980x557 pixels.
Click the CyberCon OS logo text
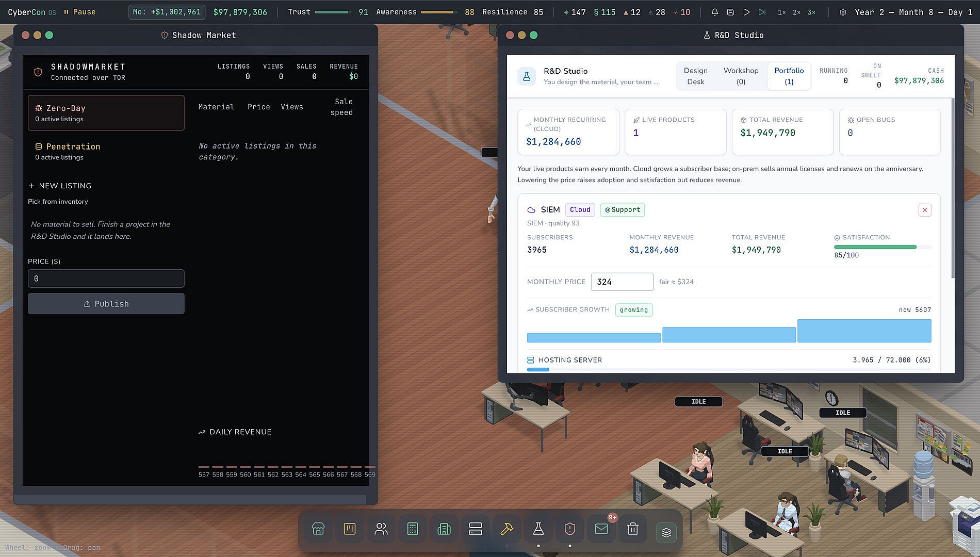point(32,12)
